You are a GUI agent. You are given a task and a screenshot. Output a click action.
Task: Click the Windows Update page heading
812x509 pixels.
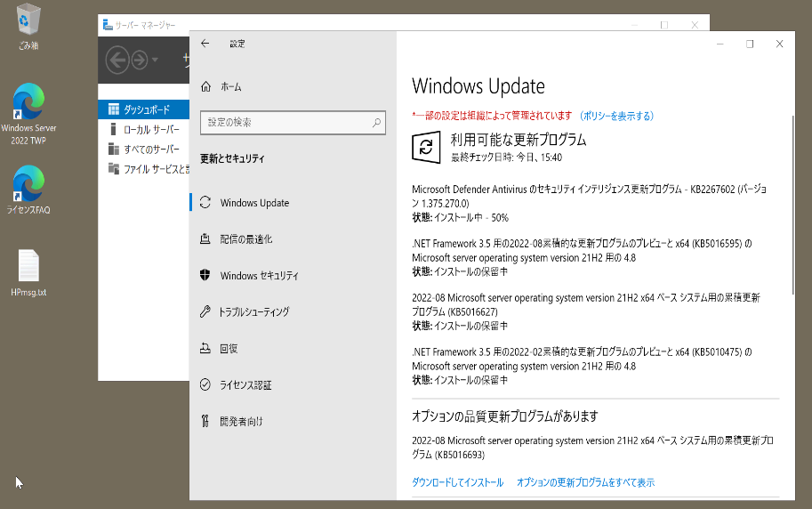pyautogui.click(x=478, y=86)
